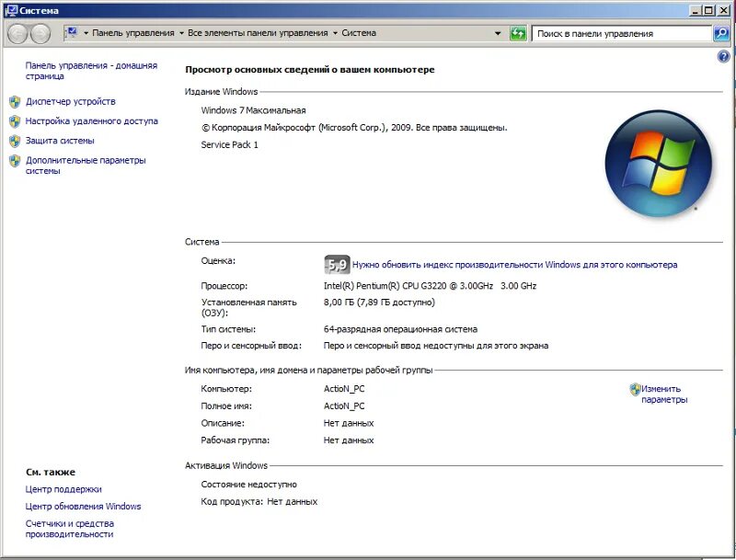736x560 pixels.
Task: Click the Состояние недоступно activation text
Action: point(248,485)
